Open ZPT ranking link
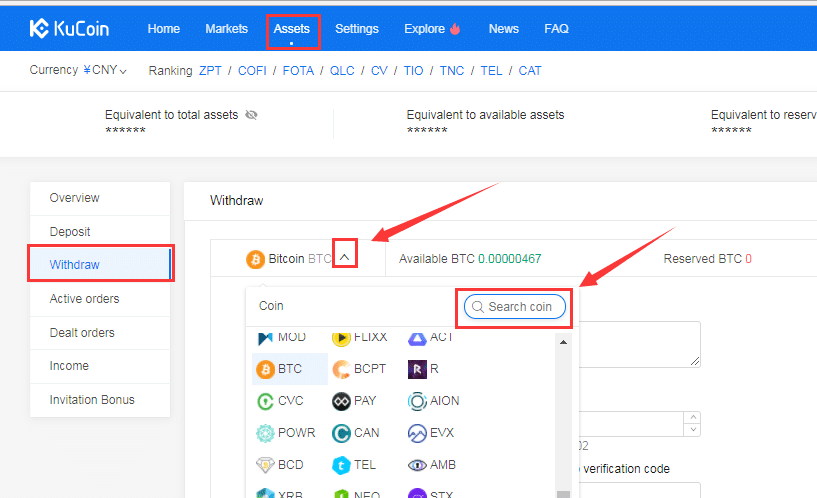Screen dimensions: 817x498 (210, 71)
